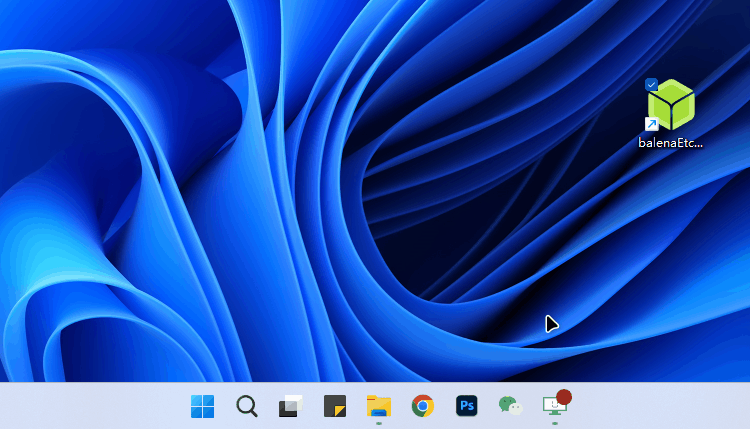The height and width of the screenshot is (429, 750).
Task: Select the balenaEtcher green cube icon
Action: (672, 104)
